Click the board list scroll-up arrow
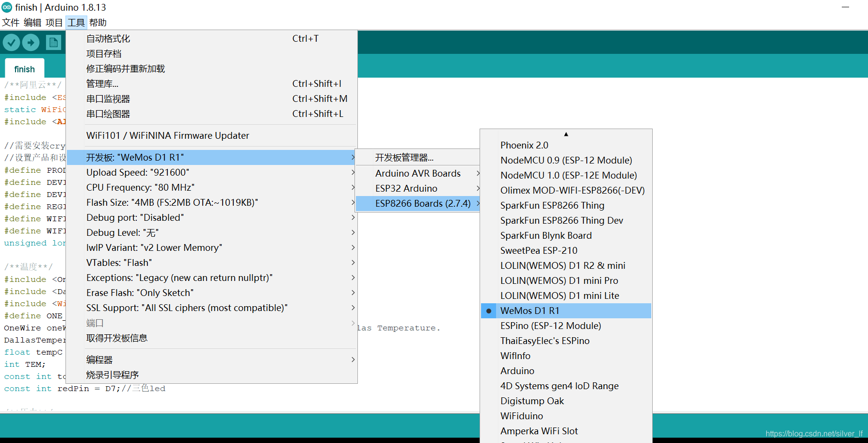The image size is (868, 443). [566, 134]
